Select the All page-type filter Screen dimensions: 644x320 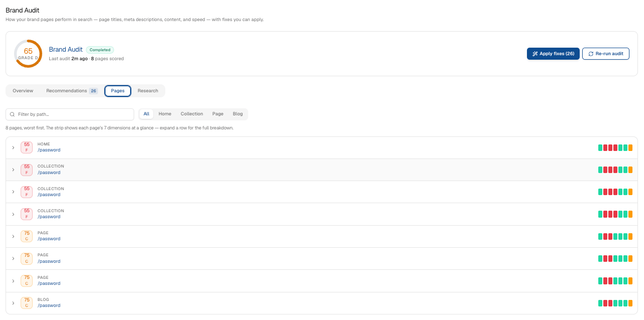coord(146,114)
